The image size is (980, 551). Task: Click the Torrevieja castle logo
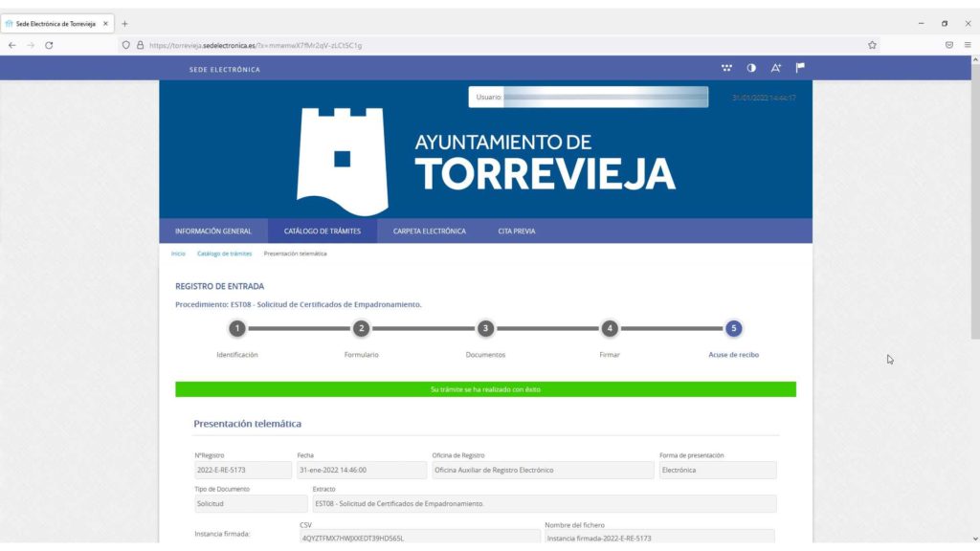(343, 161)
